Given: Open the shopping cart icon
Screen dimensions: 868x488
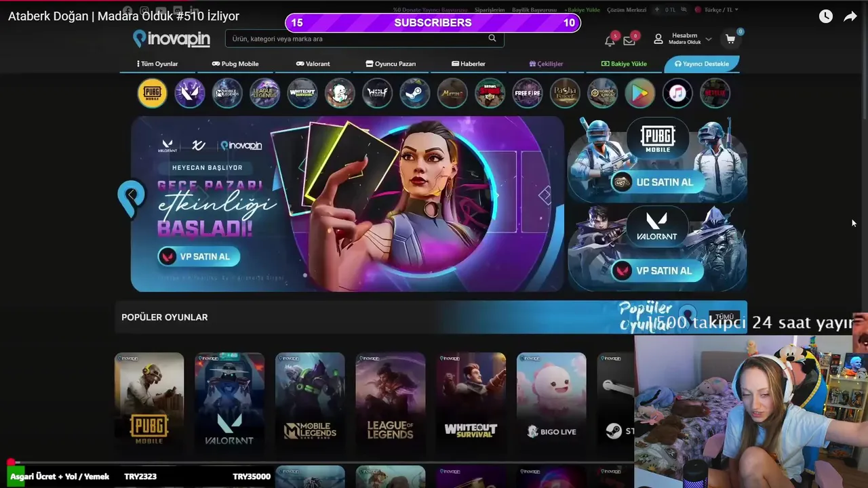Looking at the screenshot, I should 730,39.
